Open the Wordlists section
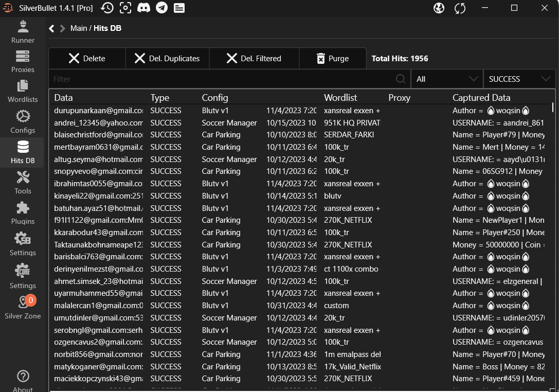Viewport: 559px width, 392px height. [x=23, y=91]
